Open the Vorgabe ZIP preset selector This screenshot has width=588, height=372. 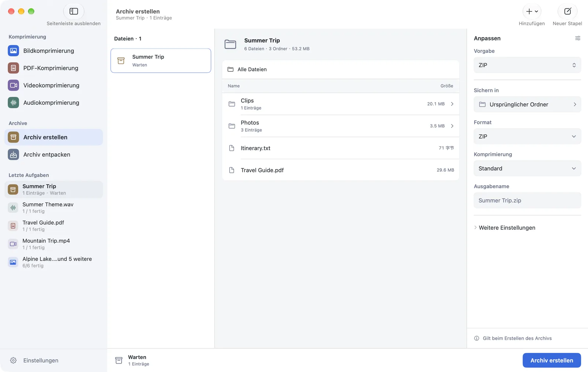(x=527, y=65)
